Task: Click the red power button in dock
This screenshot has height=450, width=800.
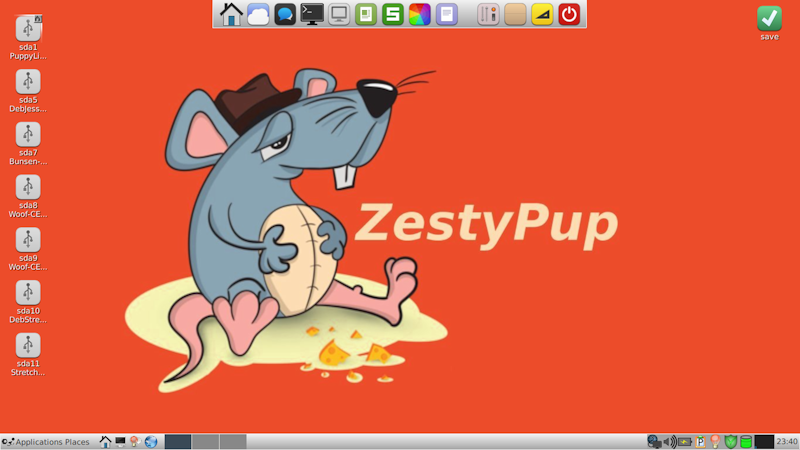Action: tap(569, 14)
